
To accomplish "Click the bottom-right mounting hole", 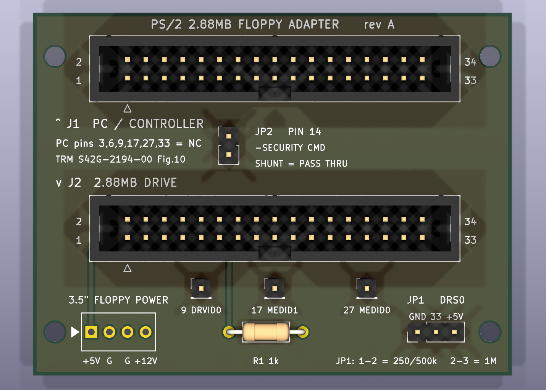I will [x=490, y=332].
